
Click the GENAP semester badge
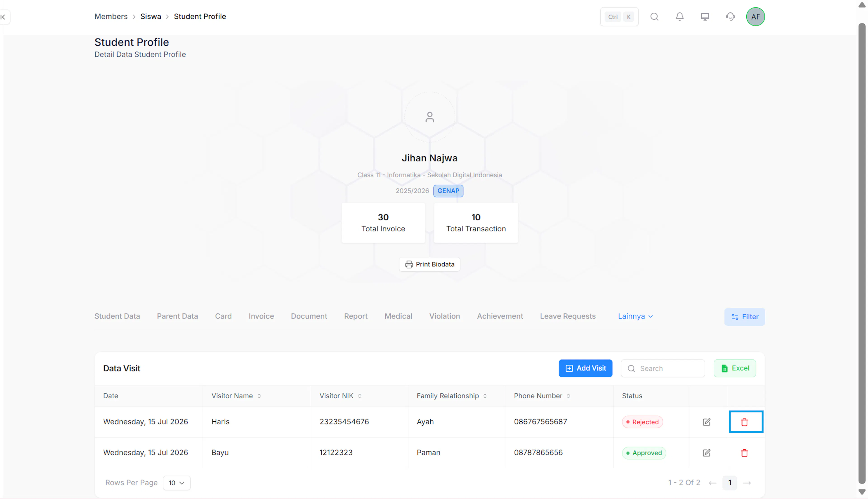(448, 191)
